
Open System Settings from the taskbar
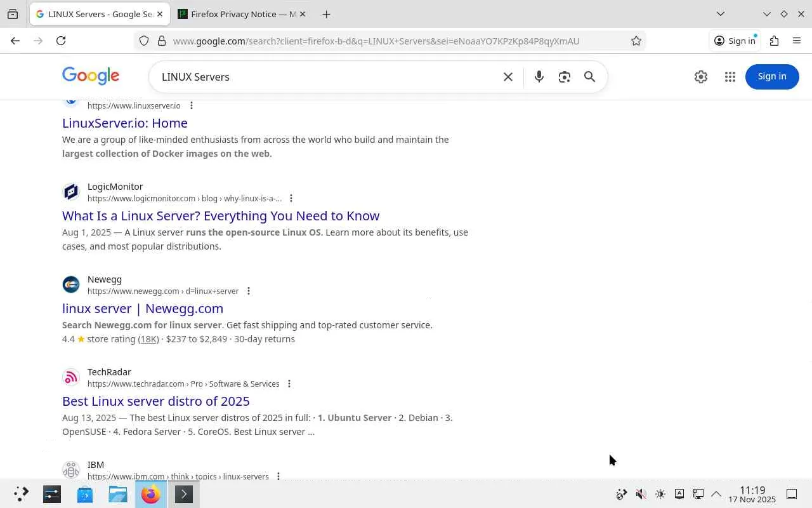[52, 494]
